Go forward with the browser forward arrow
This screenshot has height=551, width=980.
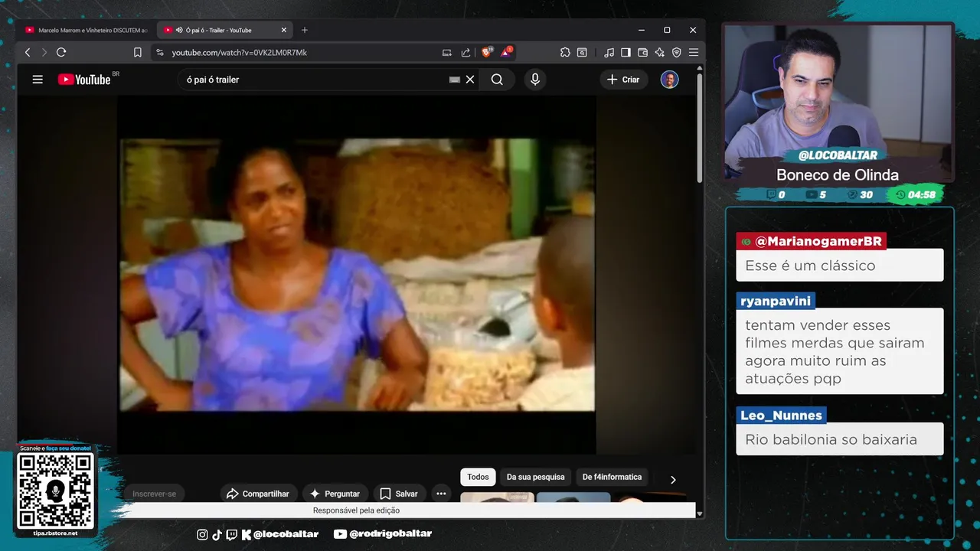pyautogui.click(x=44, y=52)
